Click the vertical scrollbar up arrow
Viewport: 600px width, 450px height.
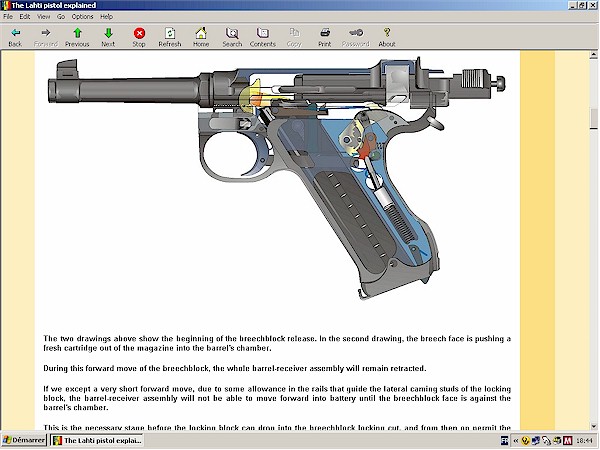[593, 55]
